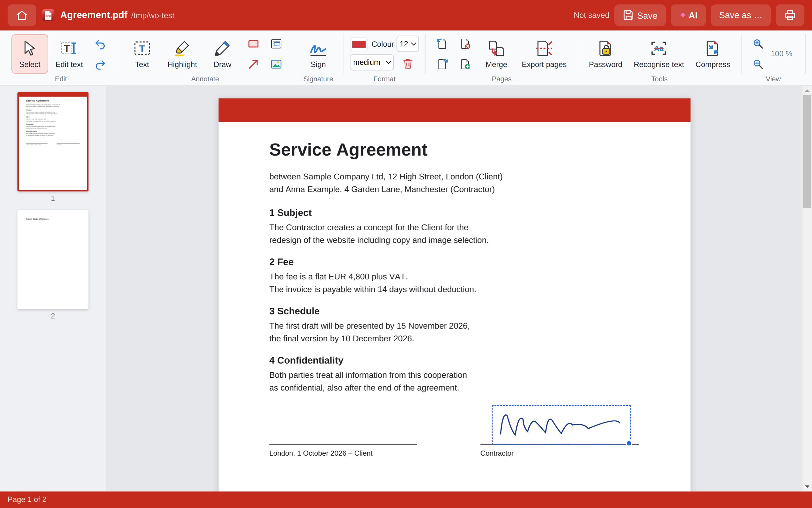Open the medium thickness dropdown
This screenshot has height=508, width=812.
(x=372, y=62)
